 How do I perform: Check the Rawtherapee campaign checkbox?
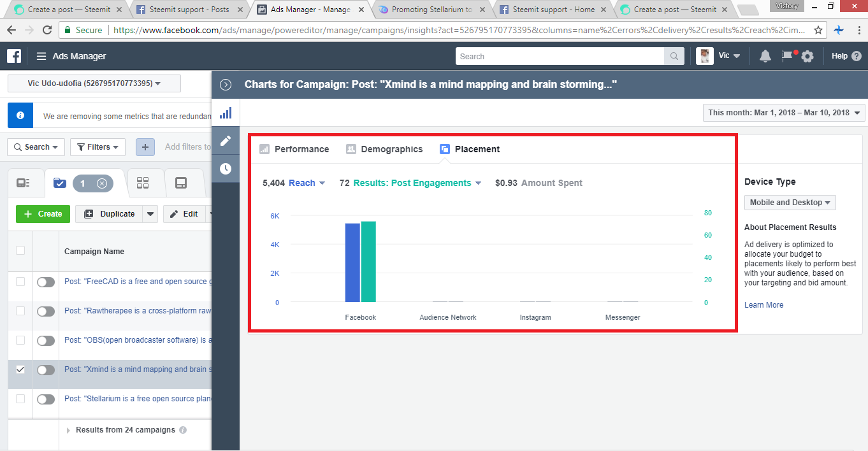tap(20, 311)
